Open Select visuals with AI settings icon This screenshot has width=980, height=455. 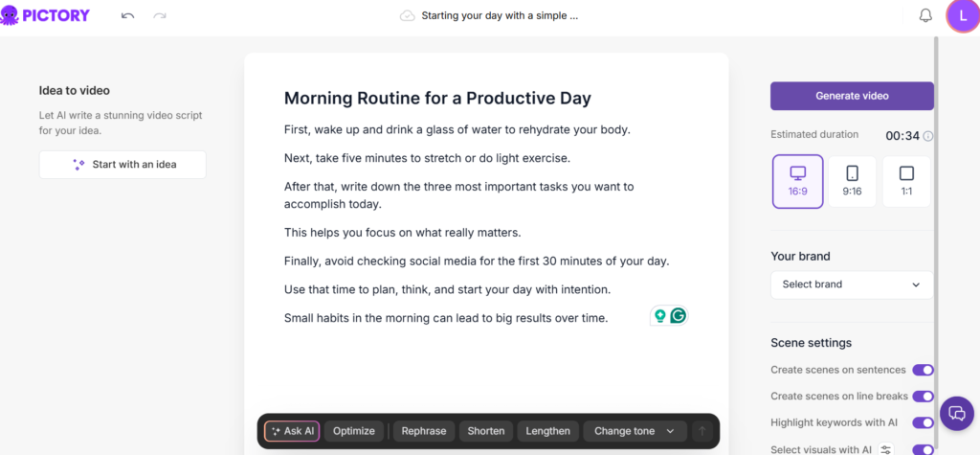point(886,449)
